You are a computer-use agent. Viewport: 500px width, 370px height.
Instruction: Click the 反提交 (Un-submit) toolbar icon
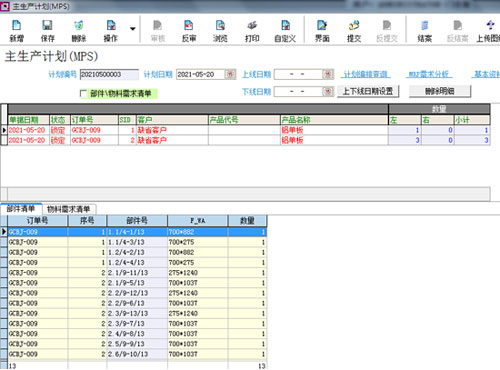pyautogui.click(x=387, y=31)
